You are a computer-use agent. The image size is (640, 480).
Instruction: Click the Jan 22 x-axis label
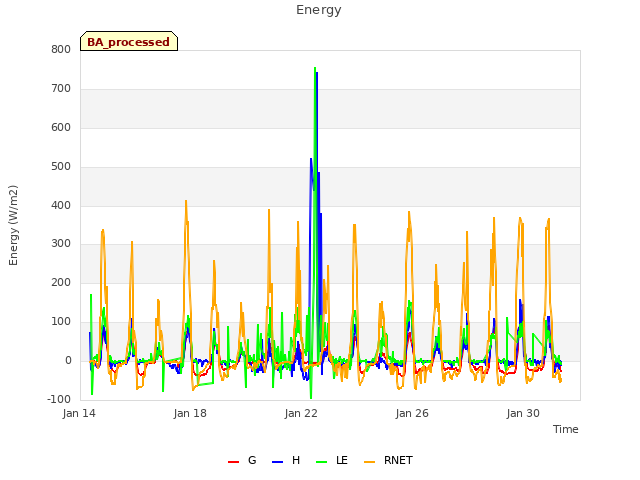[x=301, y=413]
